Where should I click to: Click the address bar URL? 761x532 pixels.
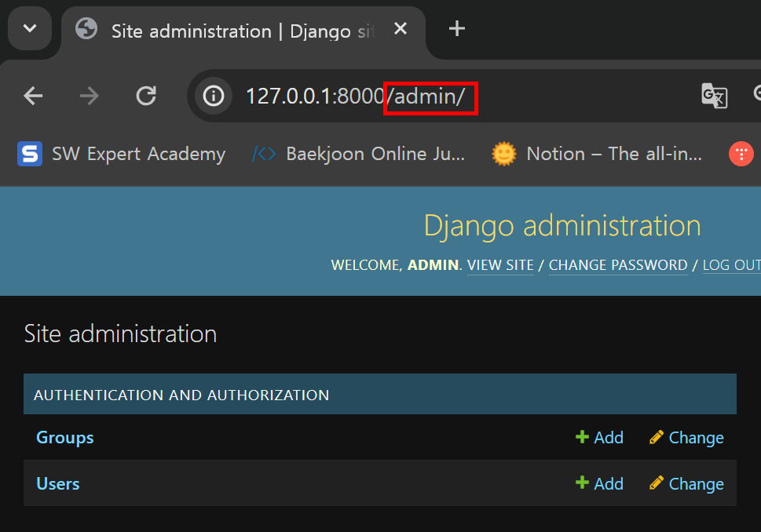click(356, 96)
